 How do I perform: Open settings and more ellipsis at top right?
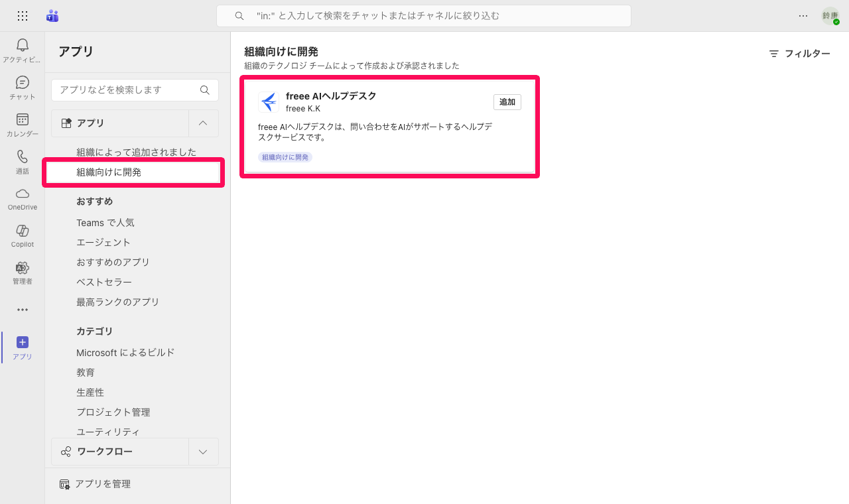(803, 16)
